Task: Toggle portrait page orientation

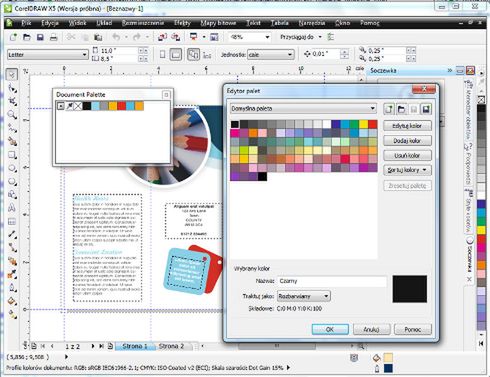Action: [162, 54]
